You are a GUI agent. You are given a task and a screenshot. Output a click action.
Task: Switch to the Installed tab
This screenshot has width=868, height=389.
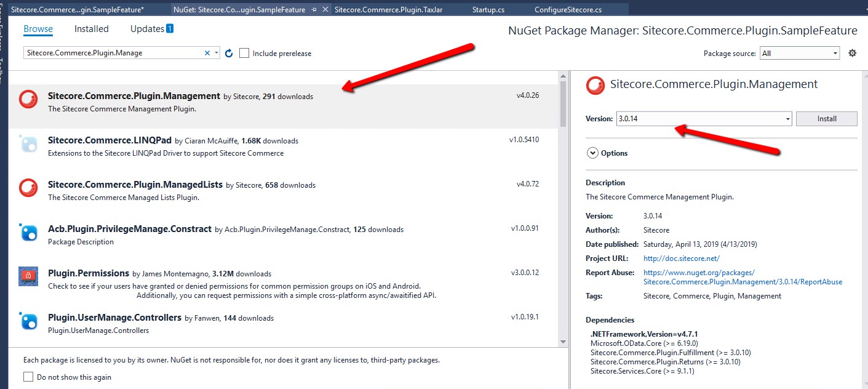point(92,29)
